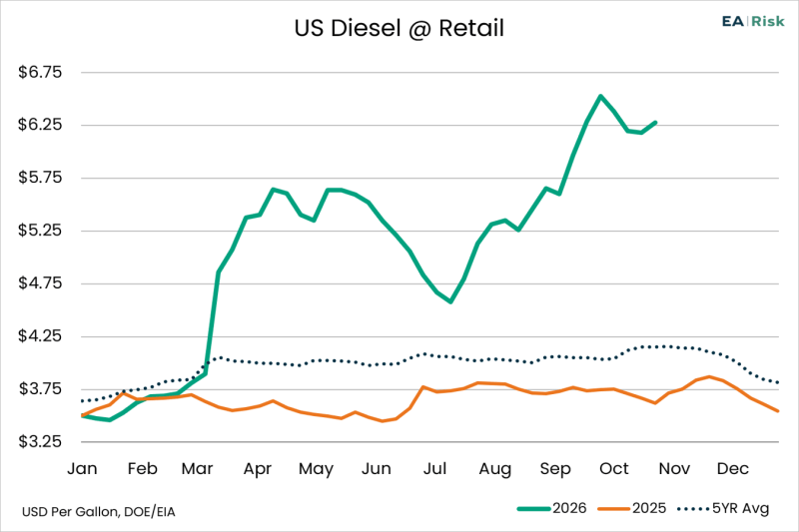Click the Aug month label
This screenshot has height=532, width=799.
click(494, 469)
